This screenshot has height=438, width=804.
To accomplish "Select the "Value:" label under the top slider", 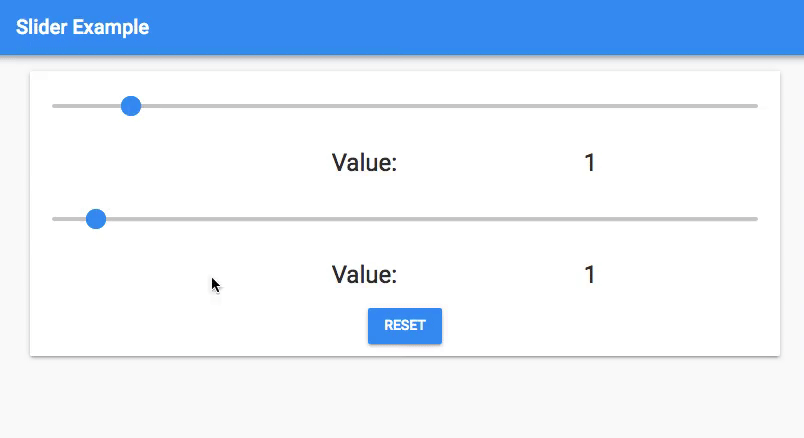I will click(x=364, y=162).
